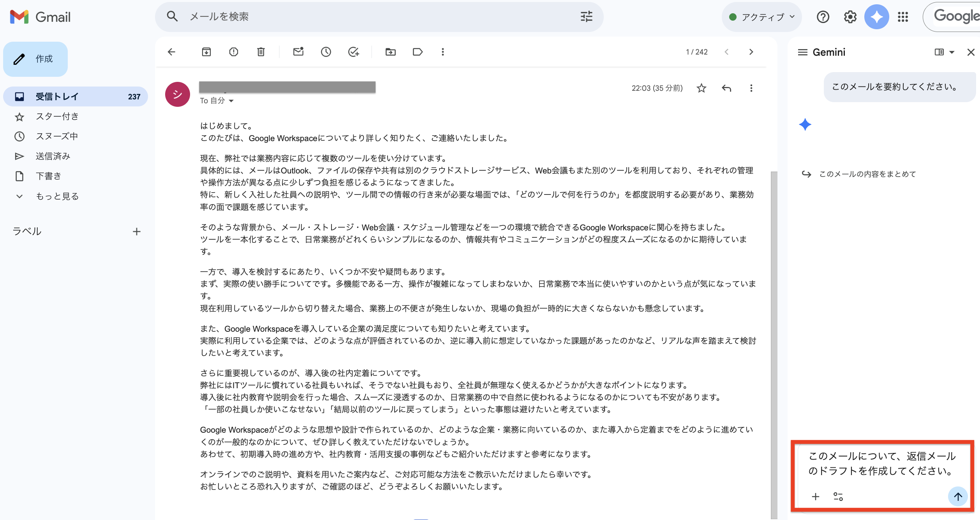Image resolution: width=980 pixels, height=520 pixels.
Task: Star the open email
Action: 701,88
